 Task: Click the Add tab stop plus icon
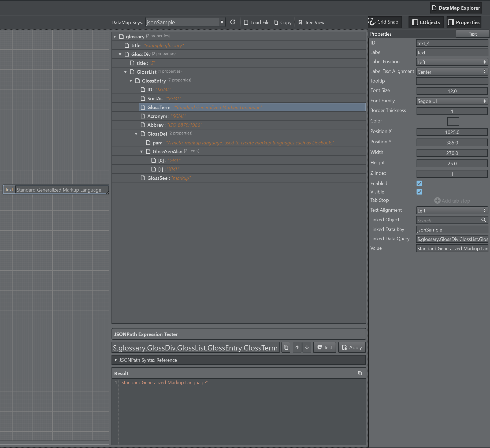[x=437, y=201]
